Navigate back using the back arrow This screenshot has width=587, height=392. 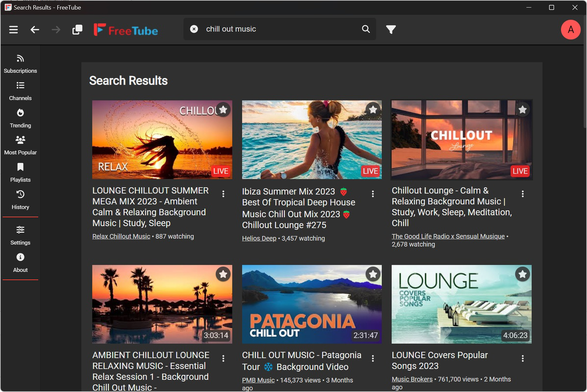(35, 29)
